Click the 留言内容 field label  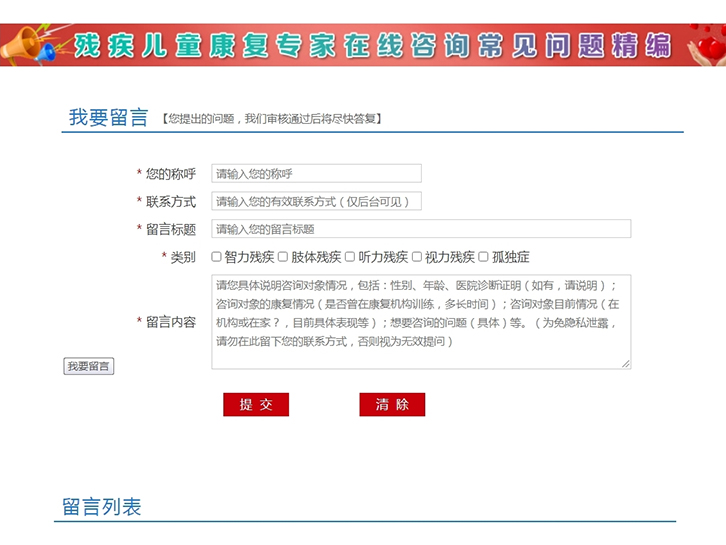(x=170, y=322)
